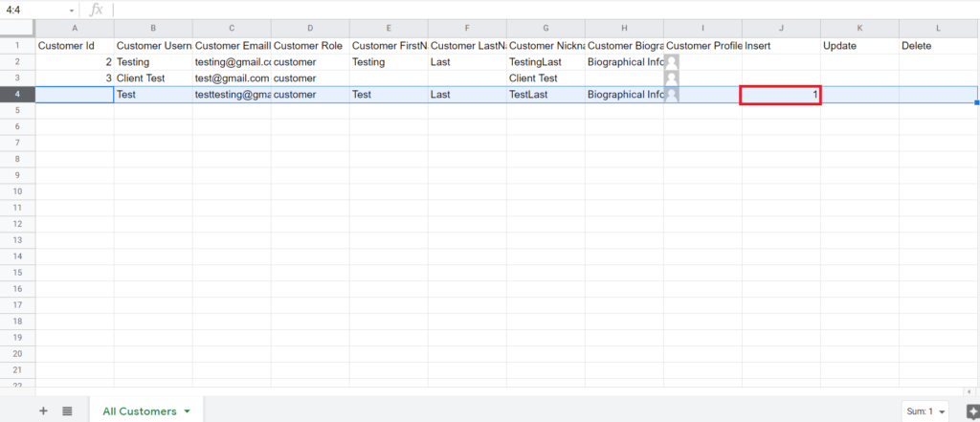Click the profile avatar in row 4
The height and width of the screenshot is (422, 980).
[x=672, y=95]
